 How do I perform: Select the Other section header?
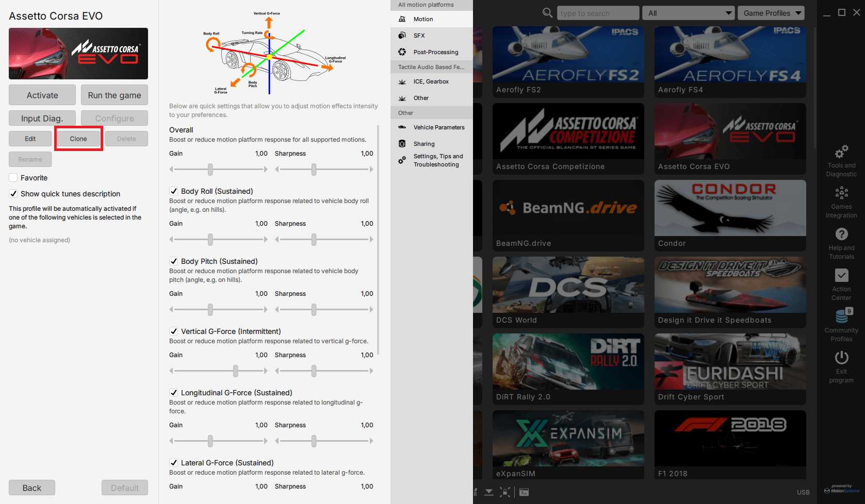pyautogui.click(x=432, y=113)
